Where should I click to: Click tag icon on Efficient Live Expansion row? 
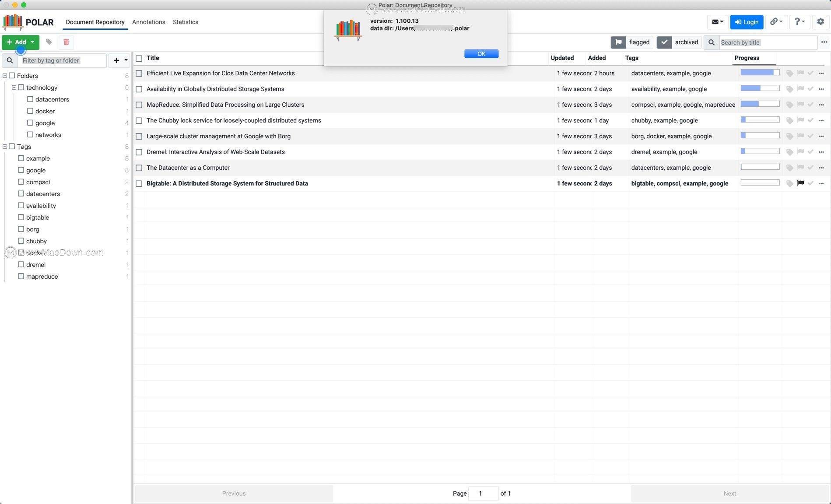tap(790, 73)
